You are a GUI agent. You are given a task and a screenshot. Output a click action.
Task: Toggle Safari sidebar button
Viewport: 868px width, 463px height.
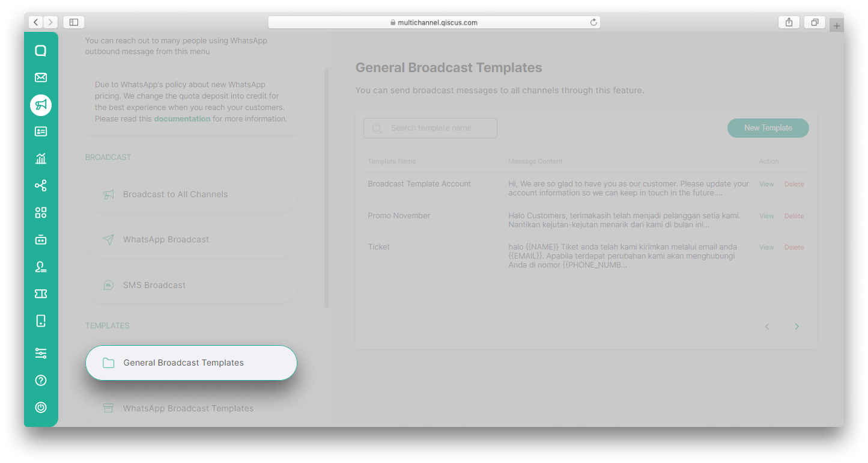click(74, 22)
